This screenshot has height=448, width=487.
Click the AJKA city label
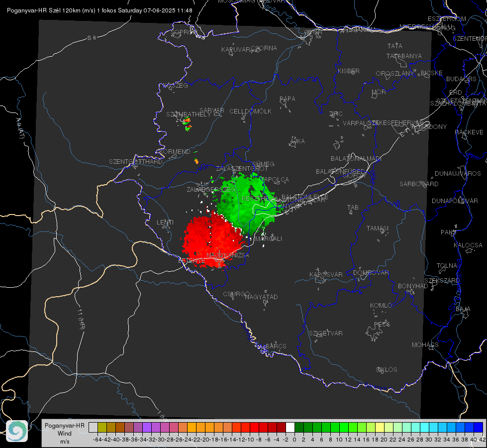point(297,141)
